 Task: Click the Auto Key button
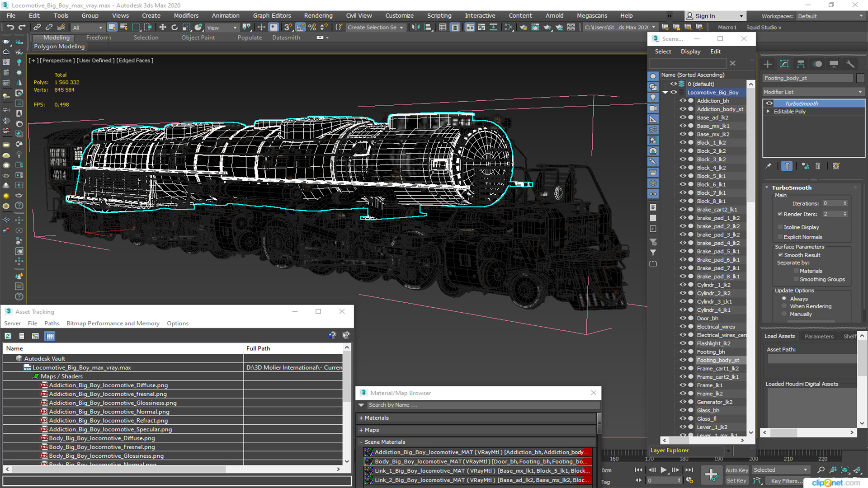coord(736,470)
